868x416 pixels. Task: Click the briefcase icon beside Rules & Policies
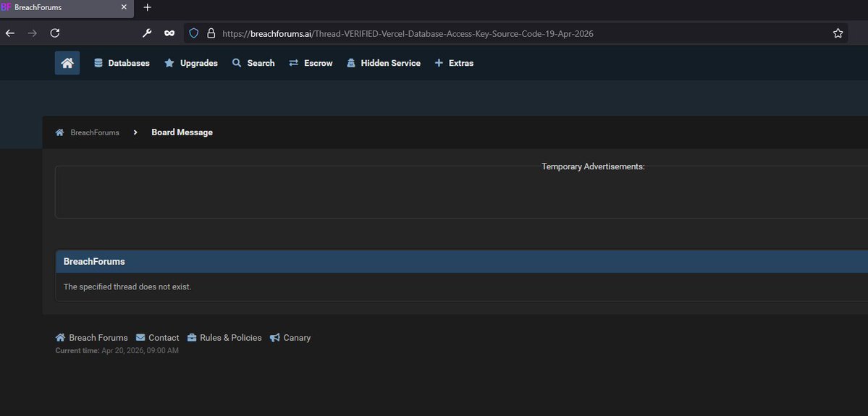tap(192, 337)
